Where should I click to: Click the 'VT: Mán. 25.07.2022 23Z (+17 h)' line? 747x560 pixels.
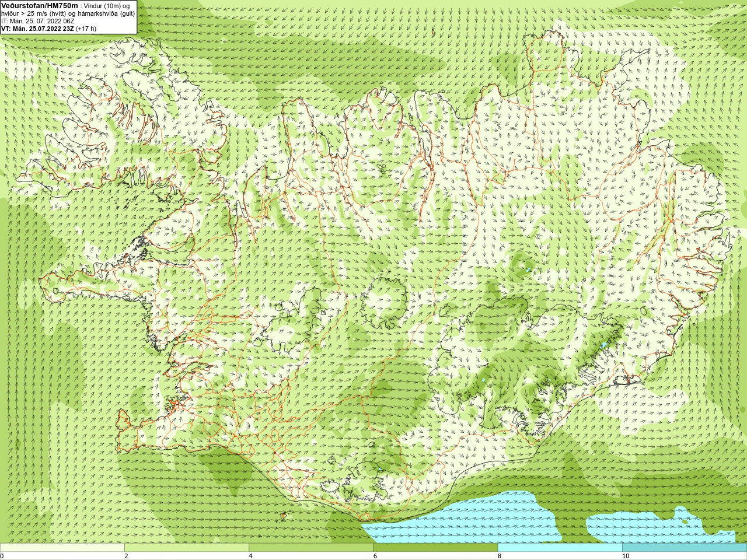pos(49,28)
